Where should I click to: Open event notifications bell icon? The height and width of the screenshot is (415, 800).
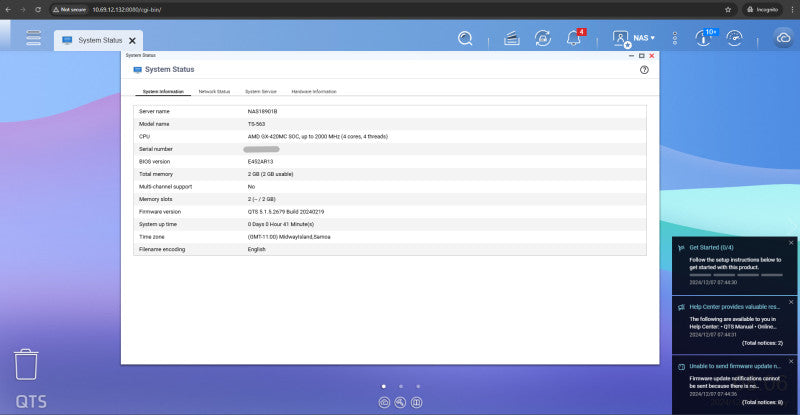(574, 38)
